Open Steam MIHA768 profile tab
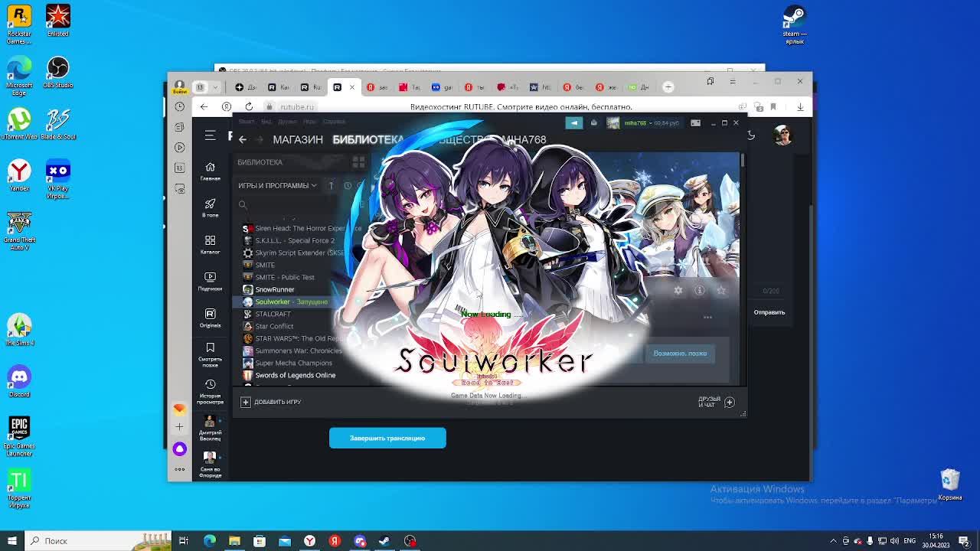980x551 pixels. tap(522, 139)
